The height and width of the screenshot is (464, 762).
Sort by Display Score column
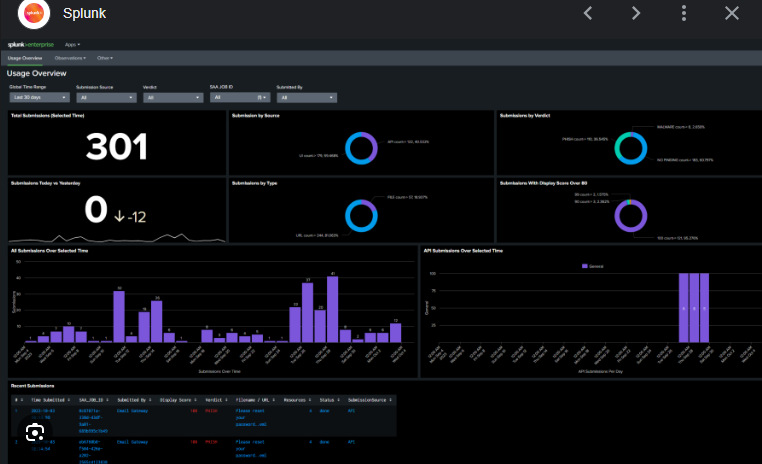click(x=178, y=400)
